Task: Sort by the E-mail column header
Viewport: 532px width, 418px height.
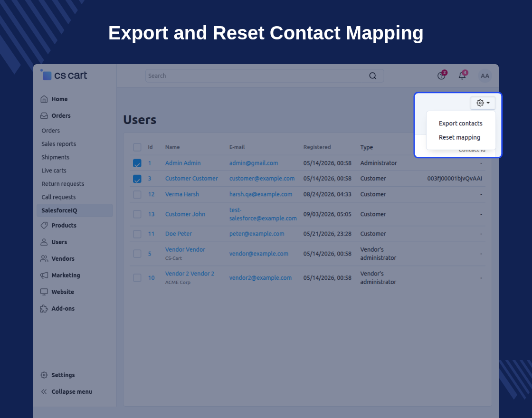Action: pyautogui.click(x=237, y=147)
